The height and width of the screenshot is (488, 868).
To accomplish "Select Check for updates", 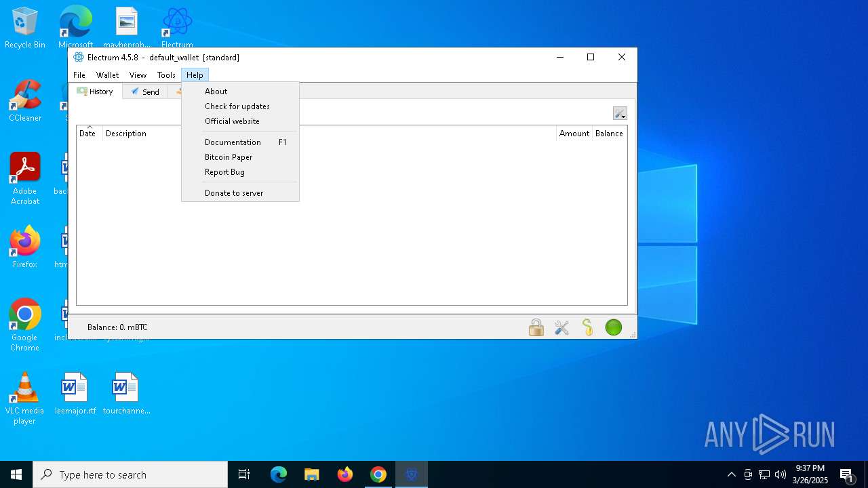I will (x=240, y=106).
